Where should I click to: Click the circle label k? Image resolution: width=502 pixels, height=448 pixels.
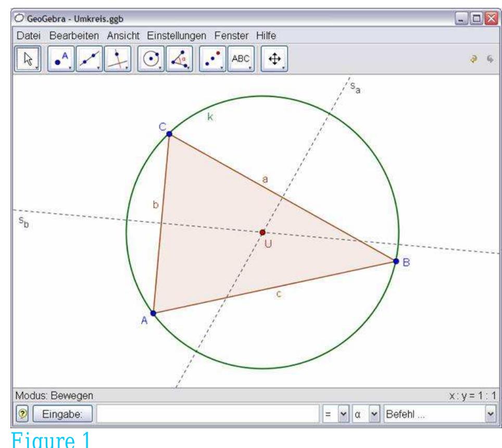point(210,117)
